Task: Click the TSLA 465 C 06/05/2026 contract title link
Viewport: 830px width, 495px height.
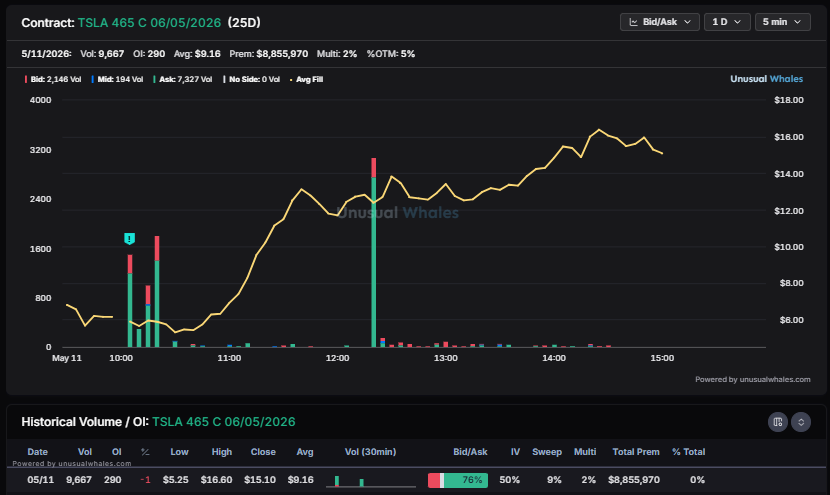Action: (149, 23)
